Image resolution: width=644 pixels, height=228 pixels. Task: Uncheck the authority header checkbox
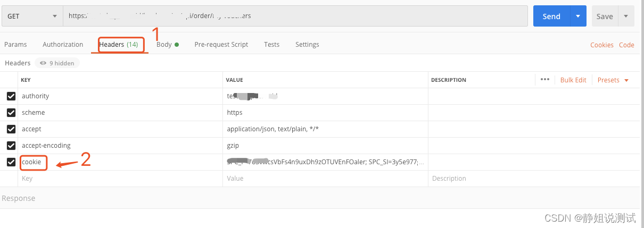[x=11, y=96]
